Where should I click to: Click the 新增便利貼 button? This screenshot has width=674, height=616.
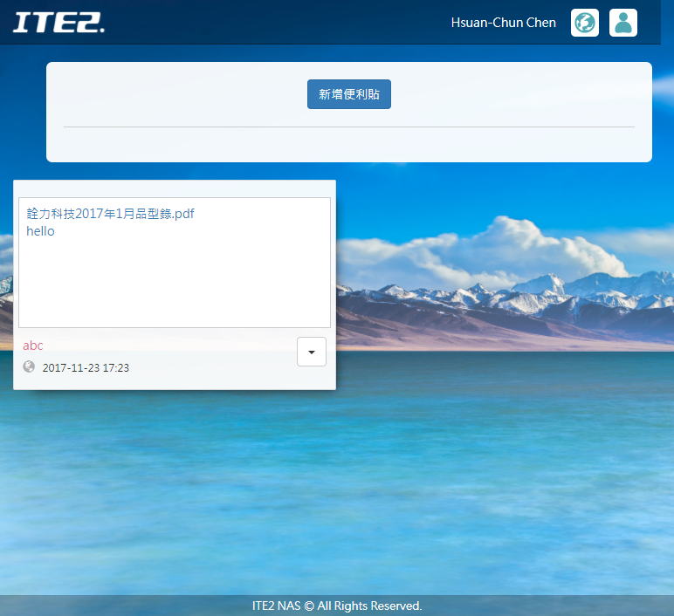tap(349, 94)
